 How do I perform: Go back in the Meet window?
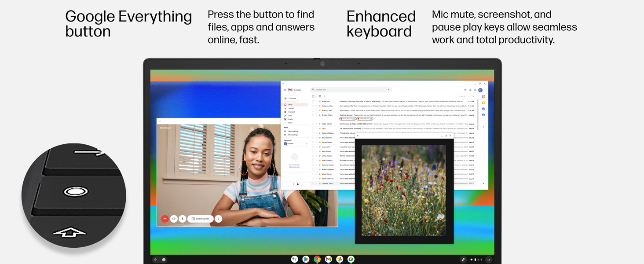[x=160, y=121]
